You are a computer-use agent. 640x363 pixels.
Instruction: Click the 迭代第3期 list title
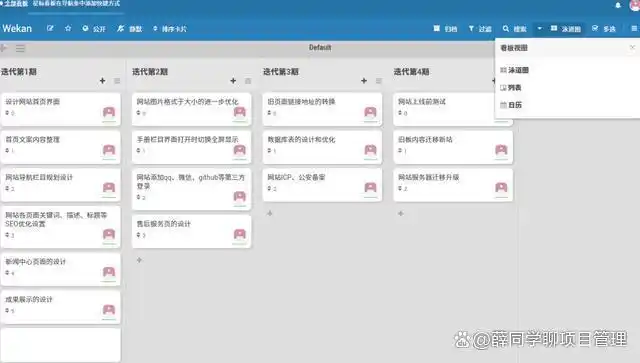point(281,72)
